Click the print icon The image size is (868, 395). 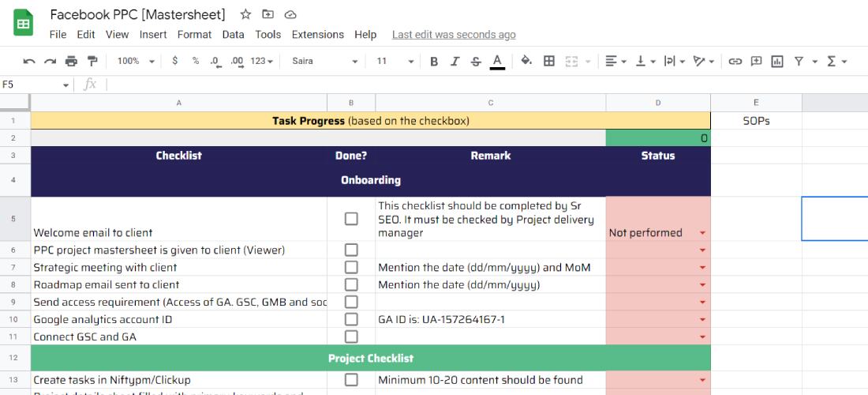[x=71, y=62]
